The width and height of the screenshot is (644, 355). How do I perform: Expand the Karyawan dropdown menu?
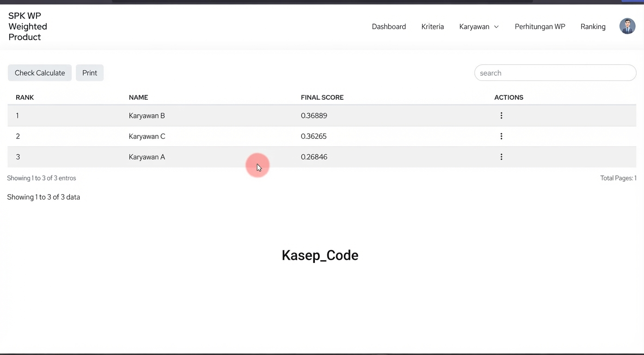(x=479, y=27)
